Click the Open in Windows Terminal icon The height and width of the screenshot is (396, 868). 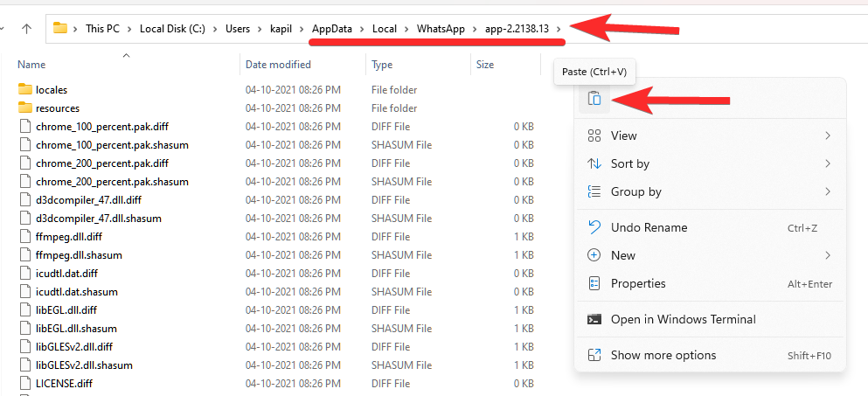[594, 319]
